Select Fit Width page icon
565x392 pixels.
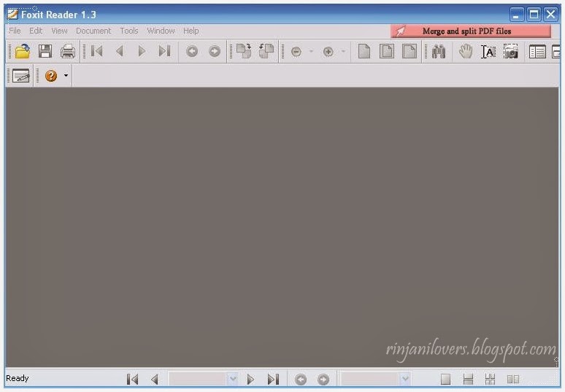pos(410,51)
